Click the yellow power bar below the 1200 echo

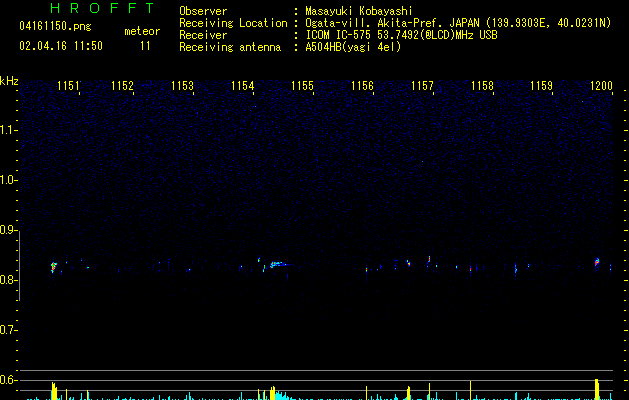(x=597, y=389)
